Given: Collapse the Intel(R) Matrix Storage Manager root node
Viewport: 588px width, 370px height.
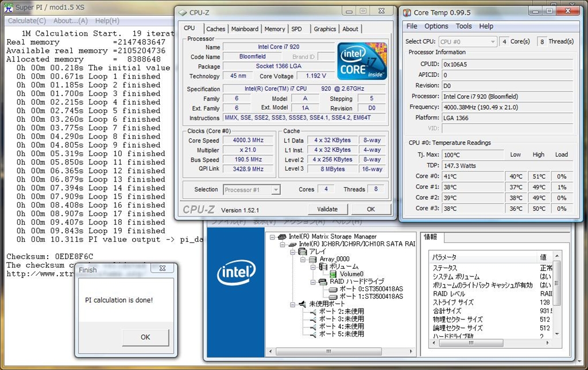Looking at the screenshot, I should pos(273,237).
